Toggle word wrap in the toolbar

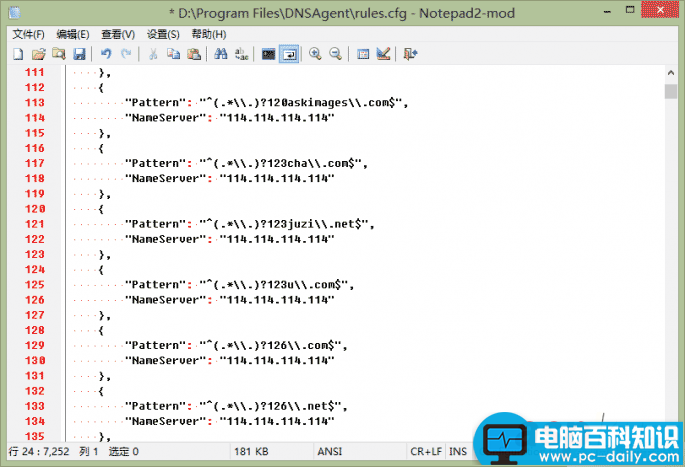pos(288,54)
